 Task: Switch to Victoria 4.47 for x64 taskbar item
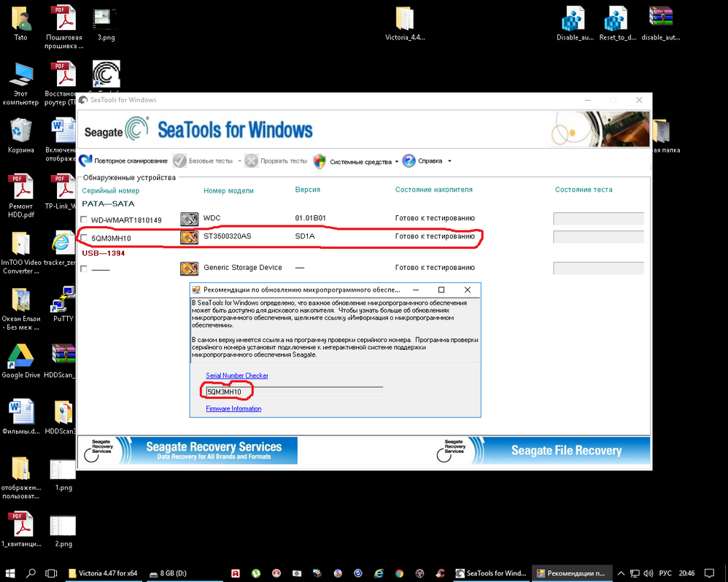103,573
